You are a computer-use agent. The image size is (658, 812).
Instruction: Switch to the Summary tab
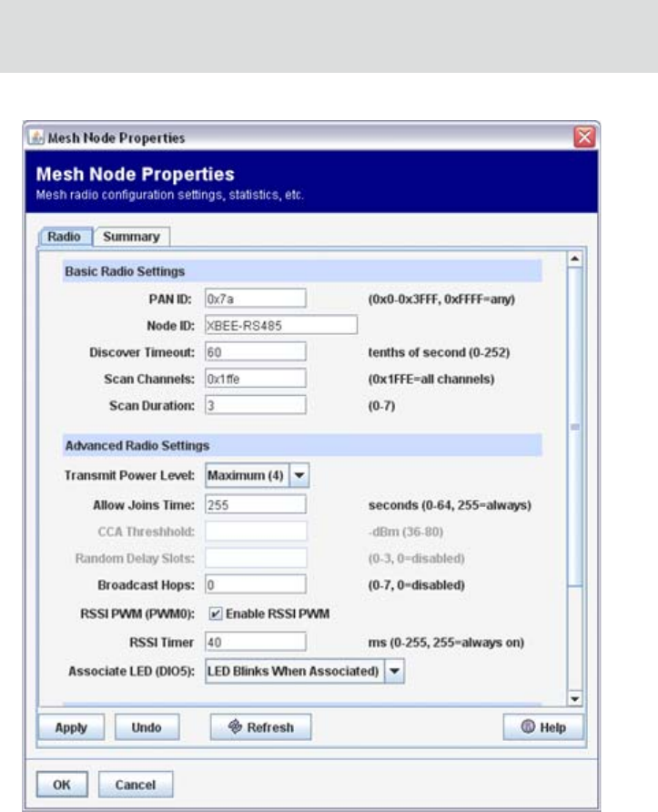pyautogui.click(x=131, y=237)
